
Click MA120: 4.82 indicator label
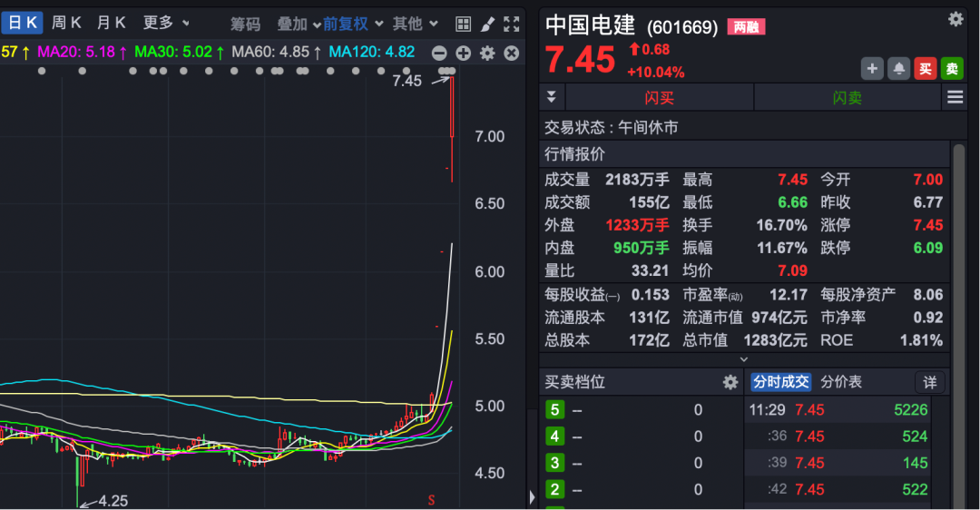coord(372,52)
